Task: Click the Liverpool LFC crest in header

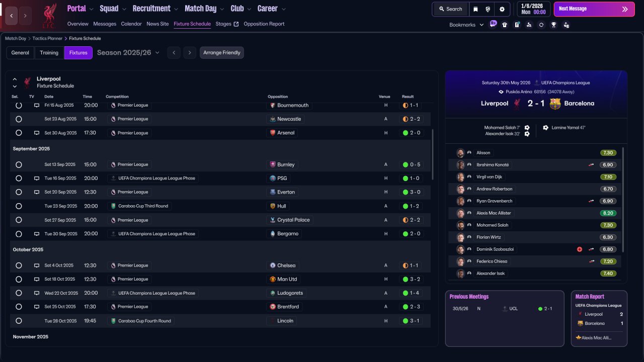Action: point(49,15)
